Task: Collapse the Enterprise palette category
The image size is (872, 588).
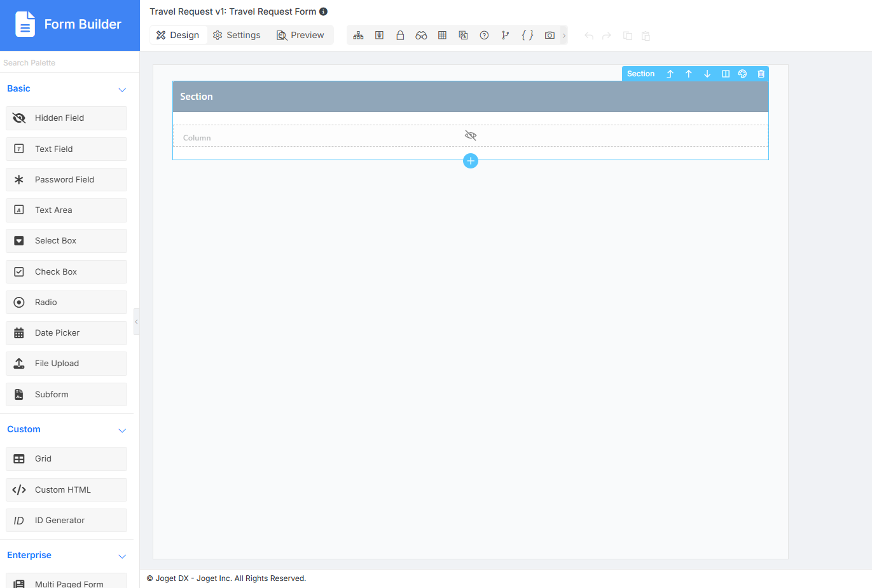Action: 122,556
